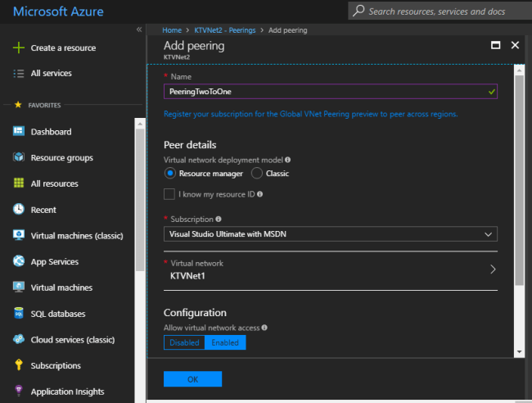Click the Dashboard icon in sidebar

pos(18,132)
